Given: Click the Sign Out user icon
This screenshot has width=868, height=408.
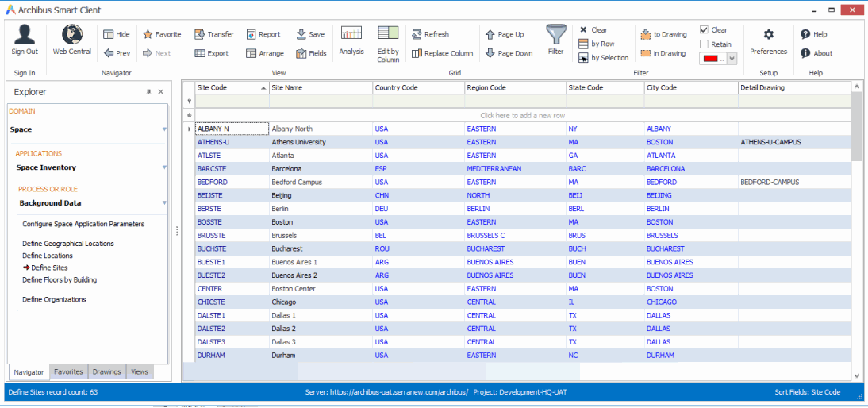Looking at the screenshot, I should [25, 35].
